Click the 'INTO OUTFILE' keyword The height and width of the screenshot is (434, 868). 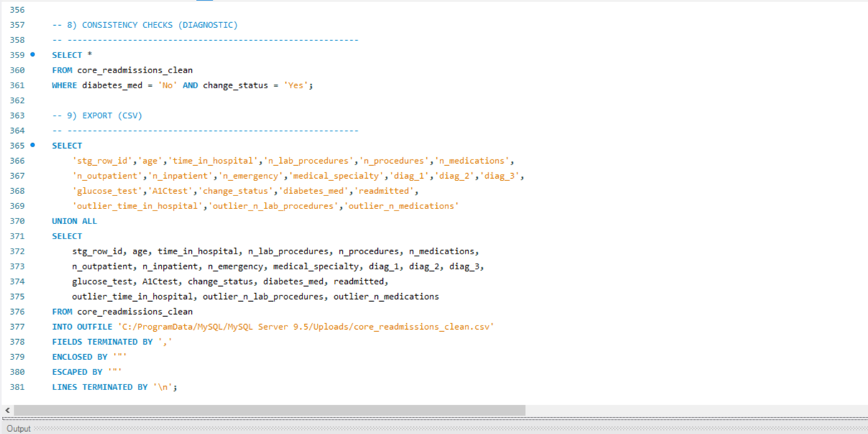coord(83,326)
